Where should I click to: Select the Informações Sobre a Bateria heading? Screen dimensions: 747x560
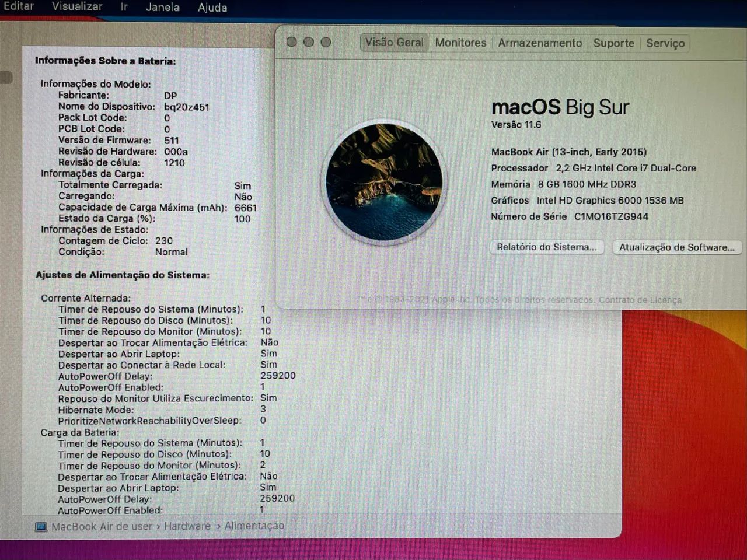(x=105, y=61)
